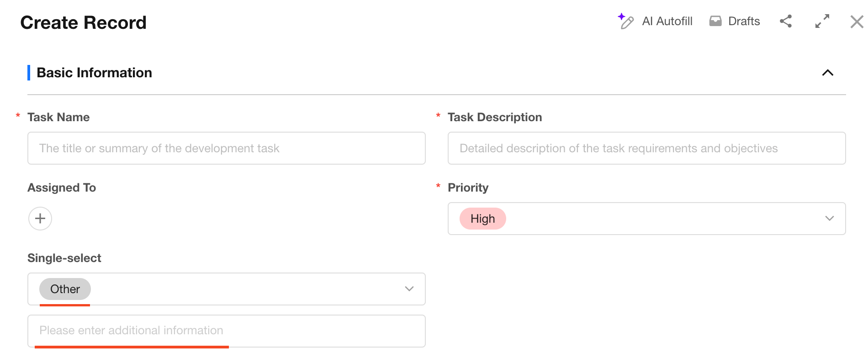This screenshot has width=868, height=364.
Task: Open the Single-select dropdown arrow
Action: click(x=409, y=289)
